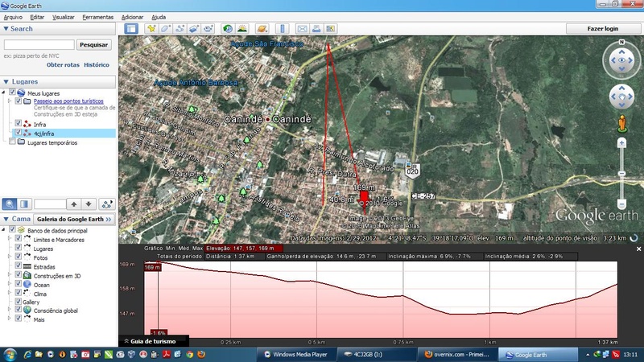Click the email envelope toolbar icon
This screenshot has width=644, height=362.
[x=302, y=29]
